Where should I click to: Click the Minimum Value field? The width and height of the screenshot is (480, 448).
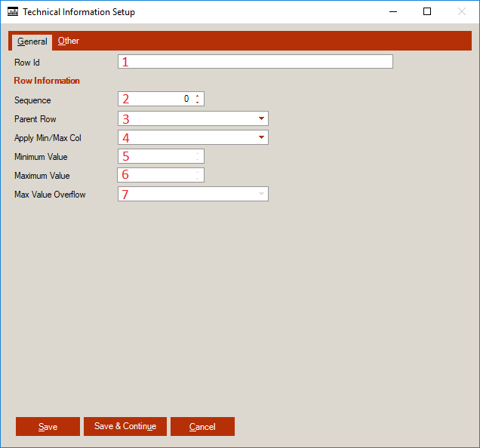pyautogui.click(x=156, y=156)
